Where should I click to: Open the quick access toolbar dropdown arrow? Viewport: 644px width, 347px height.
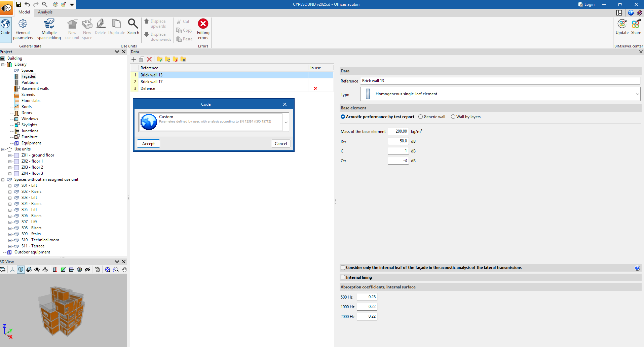(x=72, y=4)
